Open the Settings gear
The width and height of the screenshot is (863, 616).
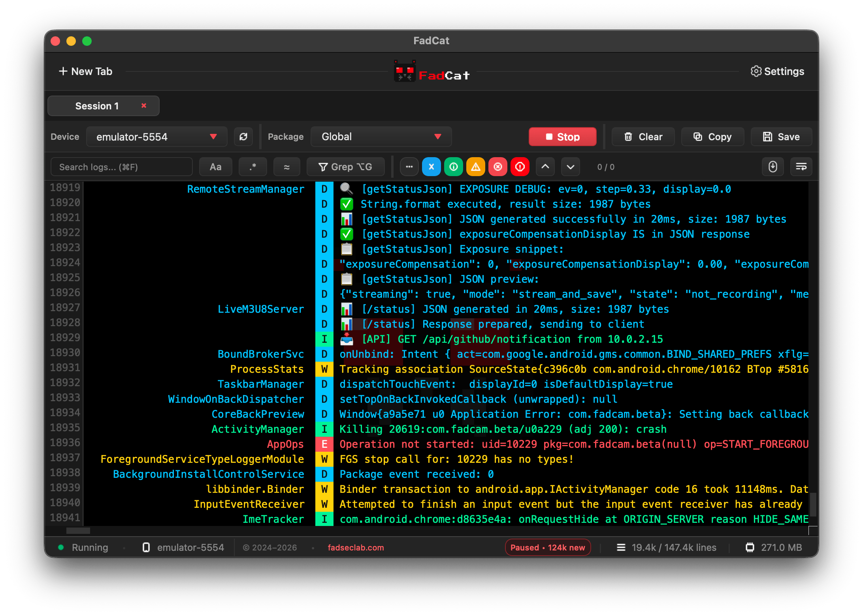777,71
